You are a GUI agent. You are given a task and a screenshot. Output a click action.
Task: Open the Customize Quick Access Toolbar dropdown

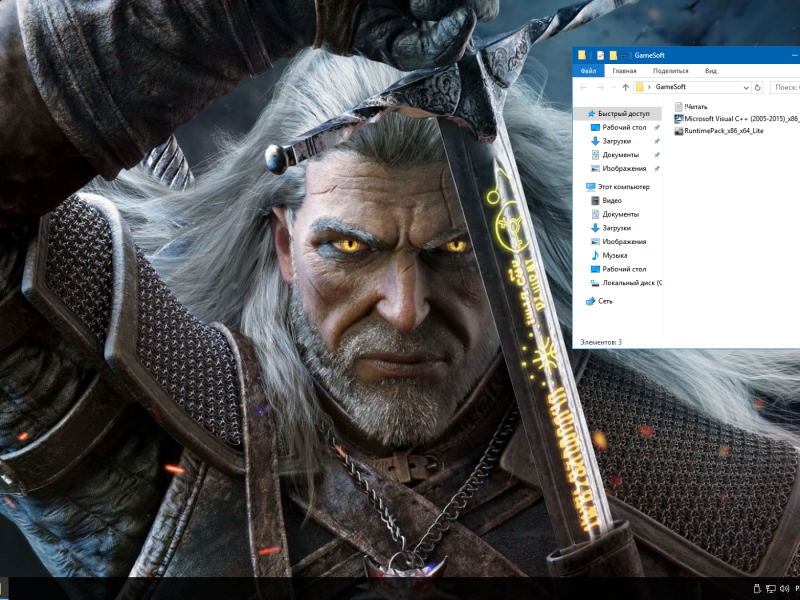(623, 56)
